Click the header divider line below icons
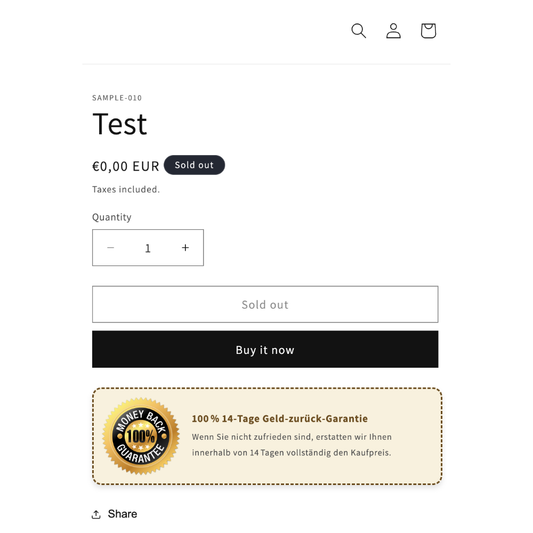The image size is (533, 533). (266, 64)
